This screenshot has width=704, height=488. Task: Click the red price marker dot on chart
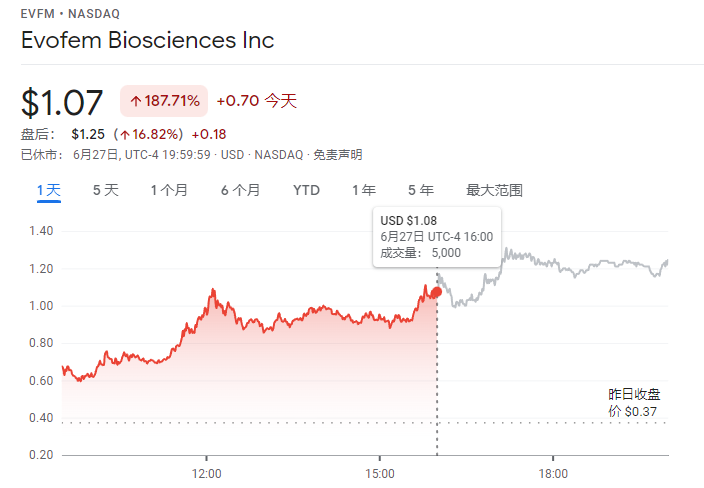(436, 291)
